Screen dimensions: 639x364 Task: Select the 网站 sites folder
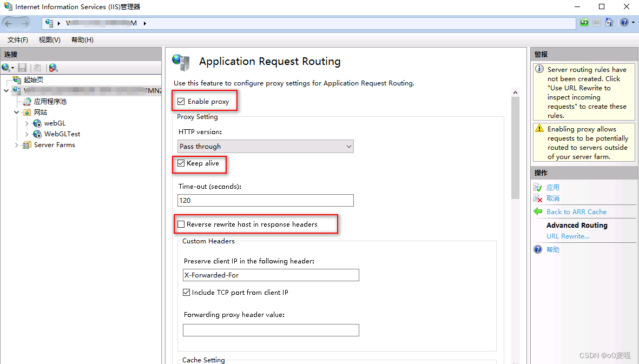click(x=41, y=112)
